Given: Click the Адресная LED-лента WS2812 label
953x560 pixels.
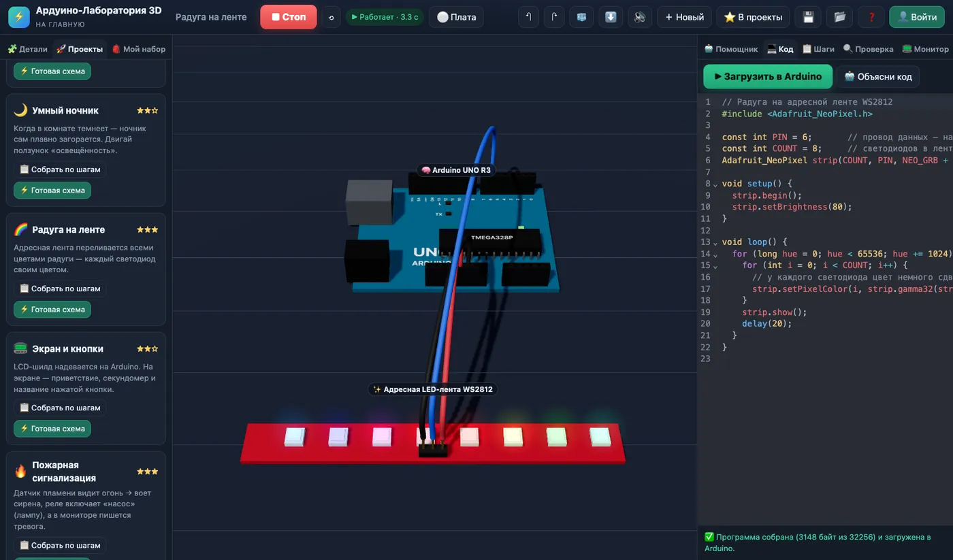Looking at the screenshot, I should (x=433, y=390).
